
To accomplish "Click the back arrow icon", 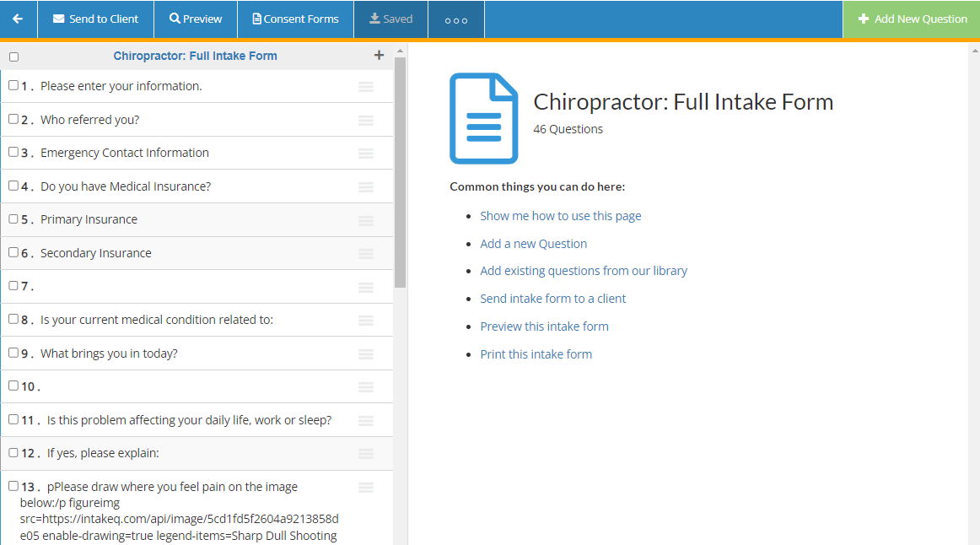I will coord(18,19).
